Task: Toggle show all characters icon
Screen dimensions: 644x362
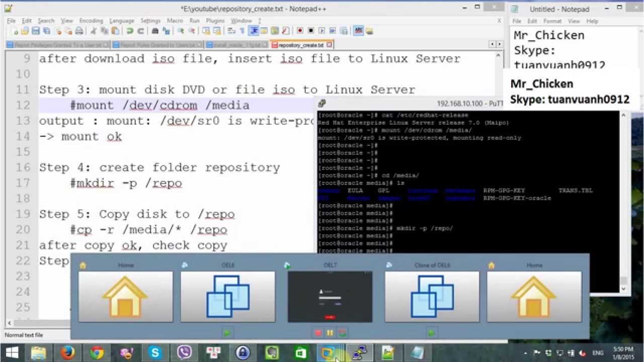Action: coord(242,31)
